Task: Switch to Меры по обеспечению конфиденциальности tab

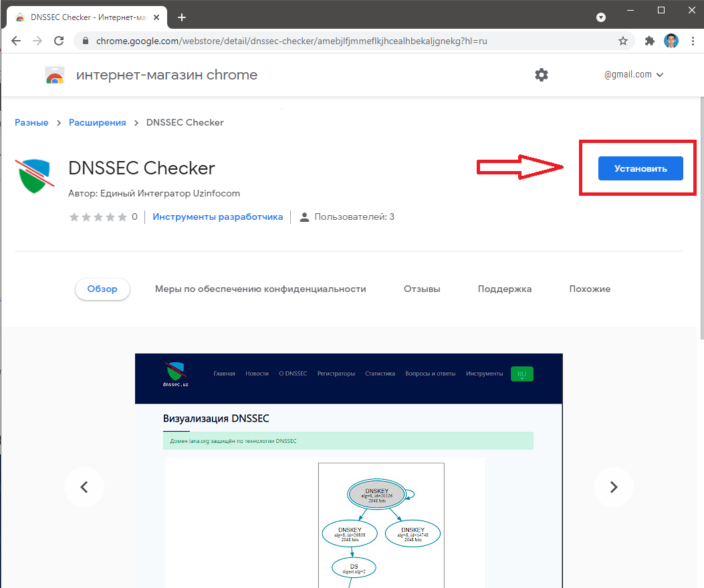Action: (261, 289)
